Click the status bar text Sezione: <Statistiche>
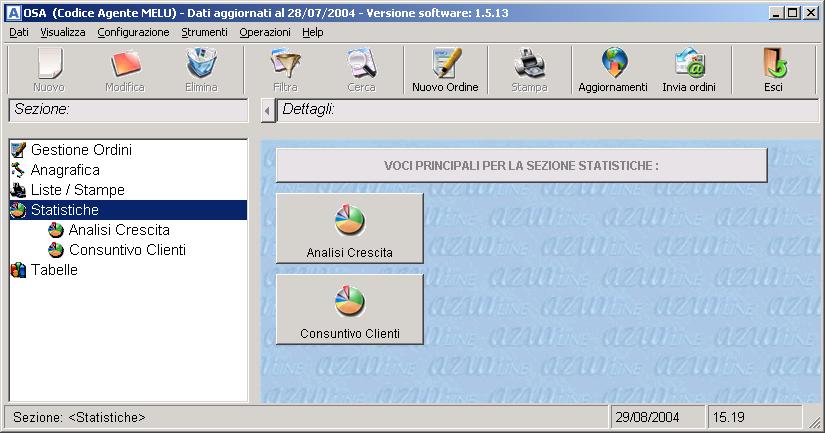 (x=79, y=418)
